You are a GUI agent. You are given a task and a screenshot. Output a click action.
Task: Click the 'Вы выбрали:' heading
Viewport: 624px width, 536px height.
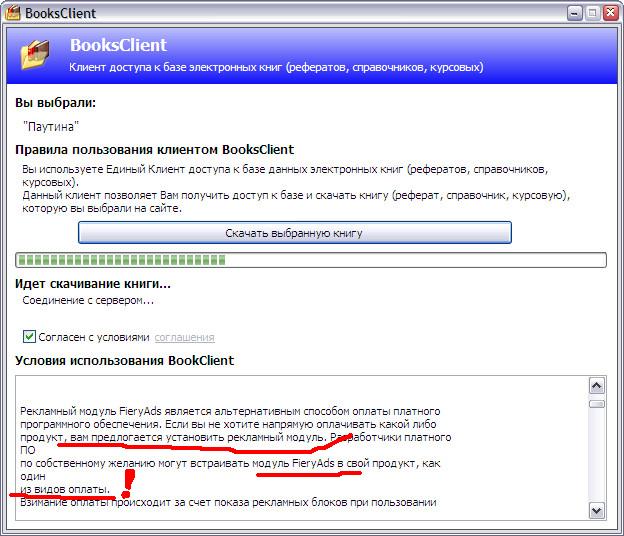coord(55,103)
